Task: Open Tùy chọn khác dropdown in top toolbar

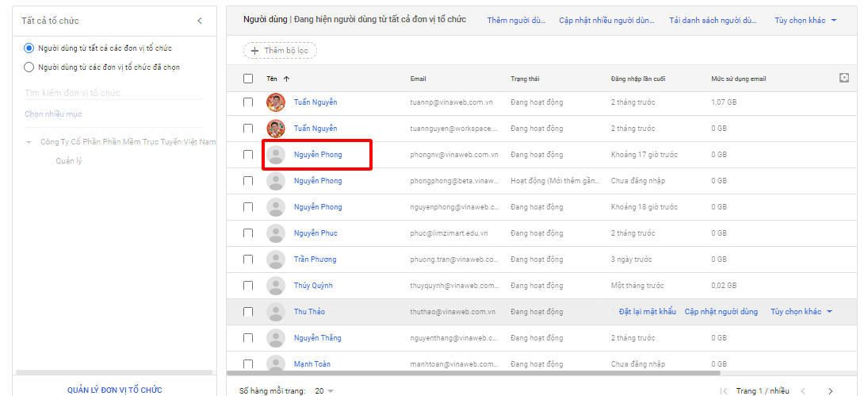Action: click(x=805, y=20)
